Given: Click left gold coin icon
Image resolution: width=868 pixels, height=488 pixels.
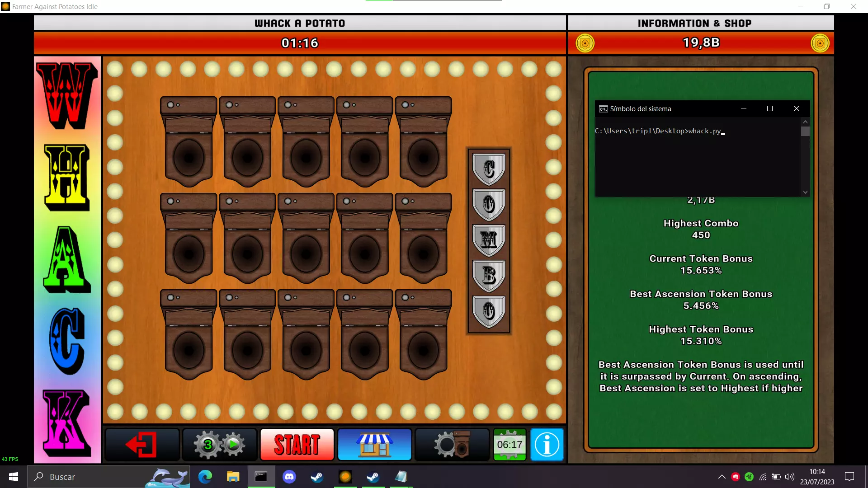Looking at the screenshot, I should pos(585,43).
